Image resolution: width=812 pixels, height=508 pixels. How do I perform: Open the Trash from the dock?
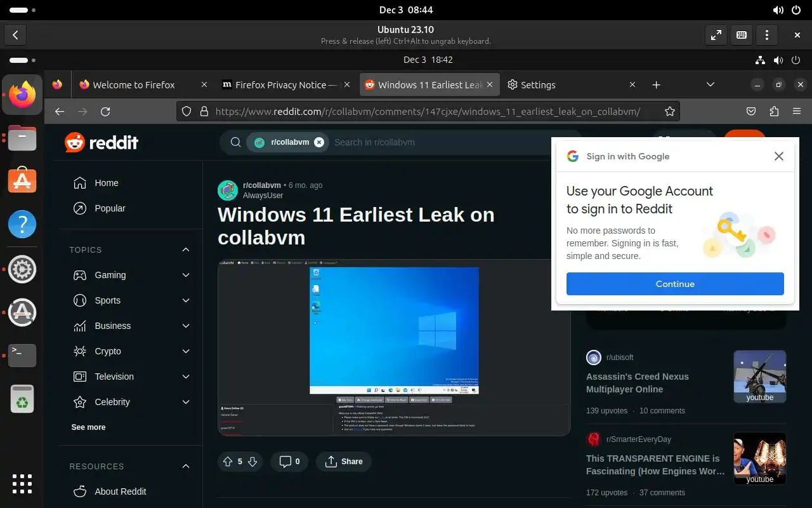(x=22, y=398)
